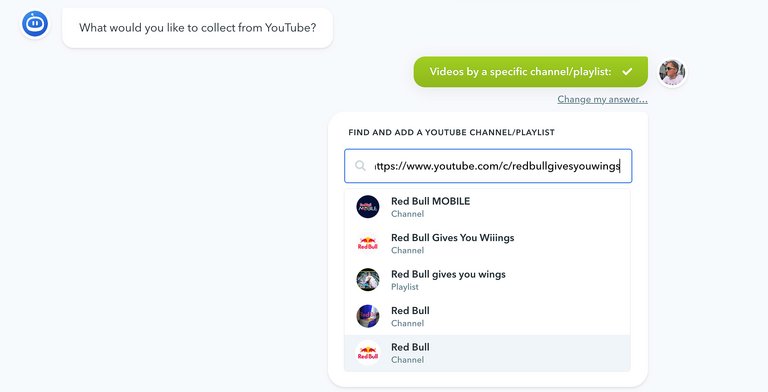Click the Red Bull Gives You Wiiings logo
768x392 pixels.
coord(368,243)
